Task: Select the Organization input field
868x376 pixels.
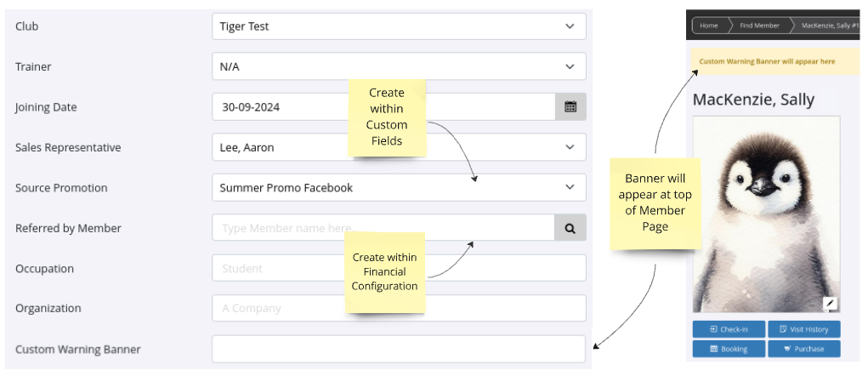Action: point(398,308)
